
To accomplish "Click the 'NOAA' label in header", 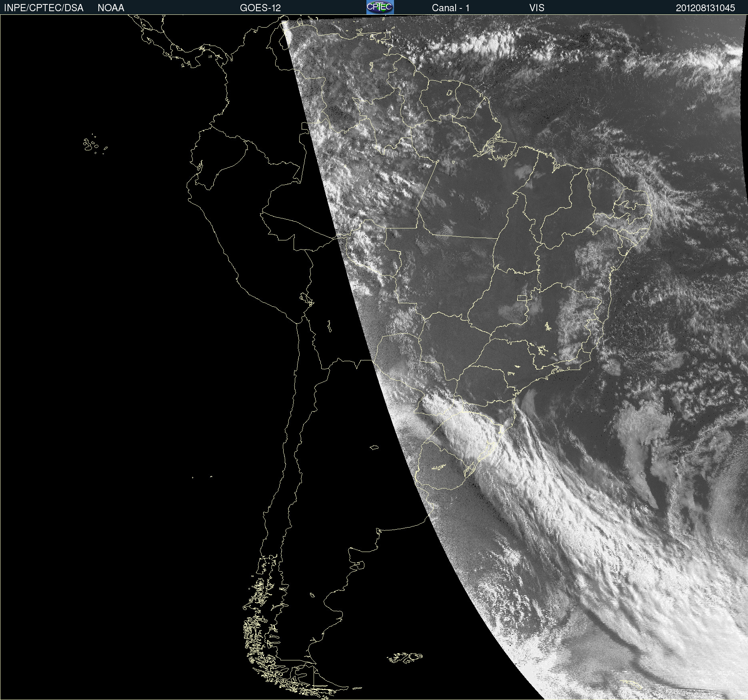I will pyautogui.click(x=111, y=8).
